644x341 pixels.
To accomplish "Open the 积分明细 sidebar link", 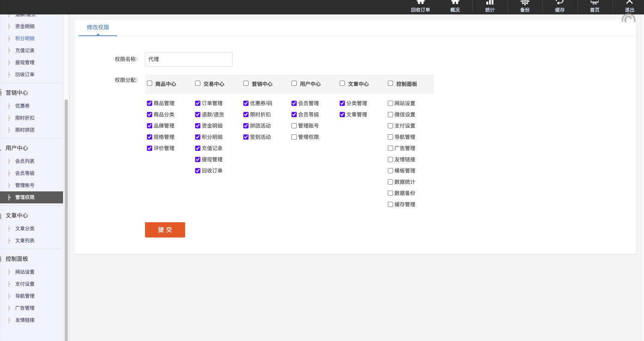I will pyautogui.click(x=25, y=39).
